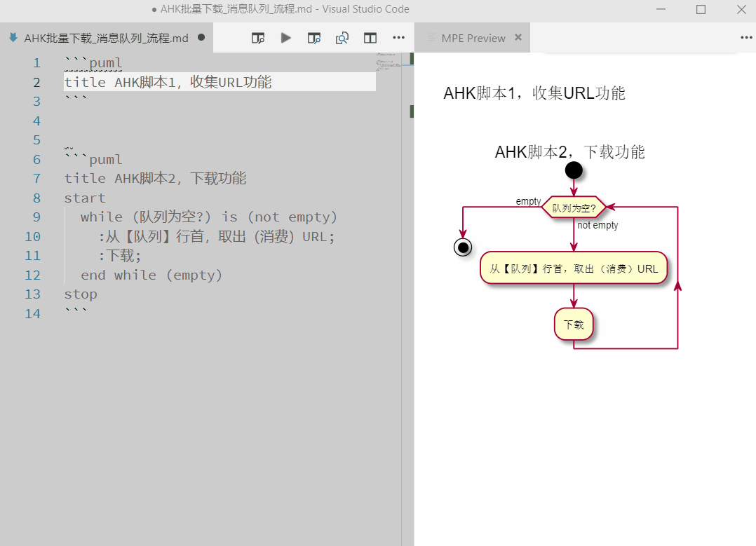Click the Run code play icon
The image size is (756, 546).
pos(286,38)
